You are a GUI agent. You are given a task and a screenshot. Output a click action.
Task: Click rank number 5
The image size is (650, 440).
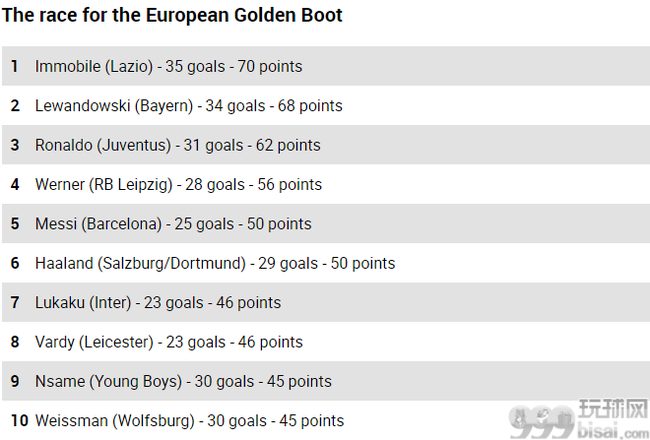pyautogui.click(x=15, y=224)
